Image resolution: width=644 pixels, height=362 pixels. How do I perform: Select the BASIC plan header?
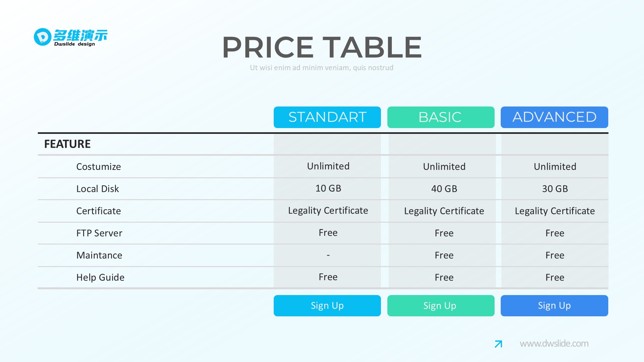click(440, 117)
